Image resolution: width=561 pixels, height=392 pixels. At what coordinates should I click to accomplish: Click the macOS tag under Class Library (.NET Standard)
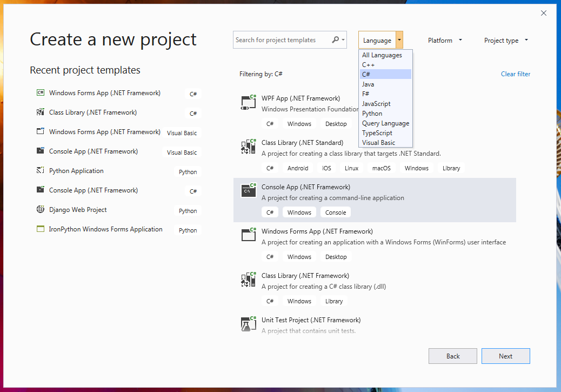381,168
